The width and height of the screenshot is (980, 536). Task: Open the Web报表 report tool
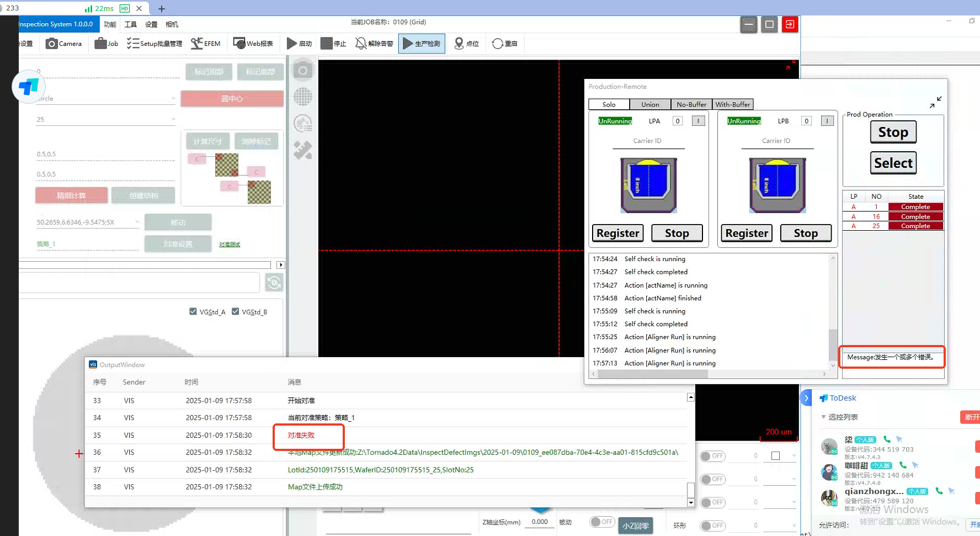pyautogui.click(x=253, y=44)
